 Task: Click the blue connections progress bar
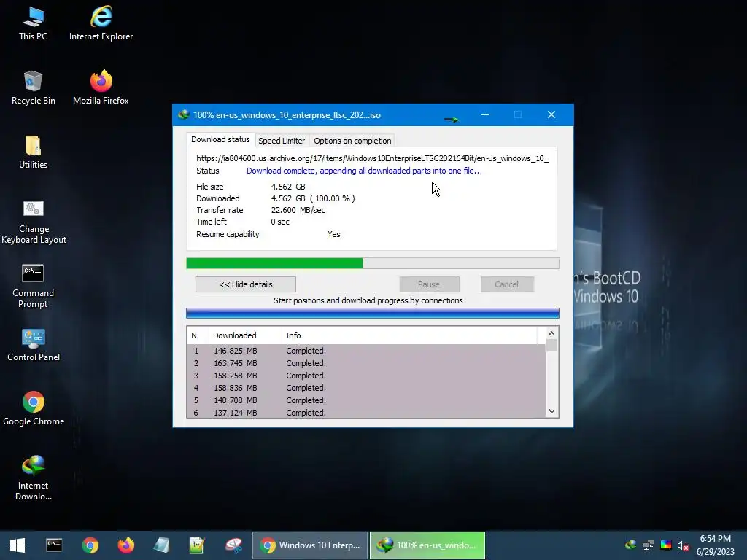[373, 313]
